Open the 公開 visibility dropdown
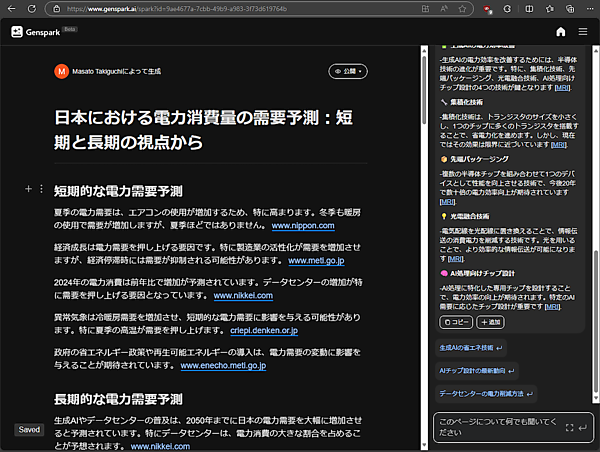The image size is (600, 452). (349, 72)
